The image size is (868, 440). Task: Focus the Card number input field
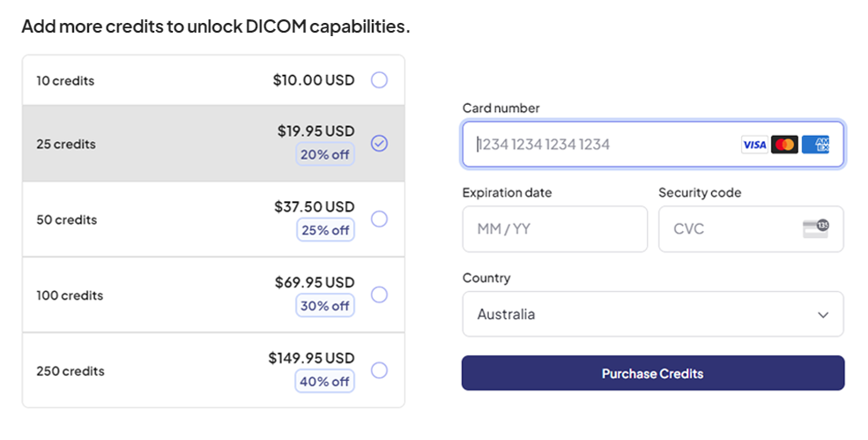point(653,145)
